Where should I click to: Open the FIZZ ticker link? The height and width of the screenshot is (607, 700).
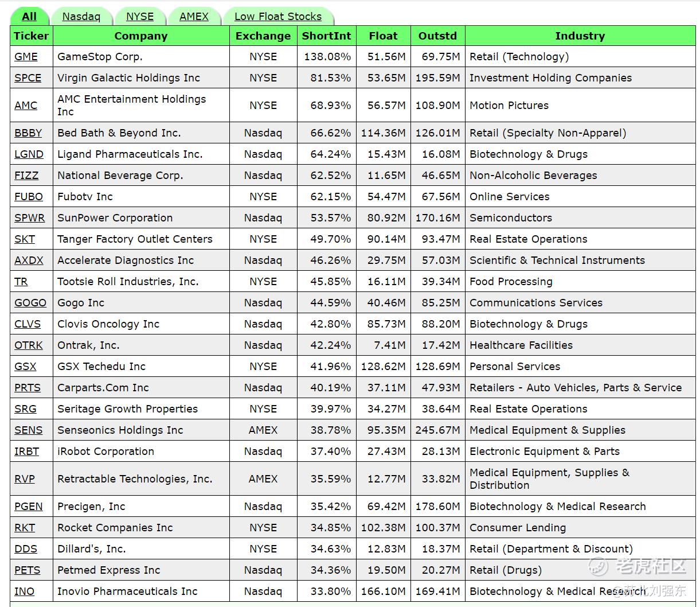[26, 176]
